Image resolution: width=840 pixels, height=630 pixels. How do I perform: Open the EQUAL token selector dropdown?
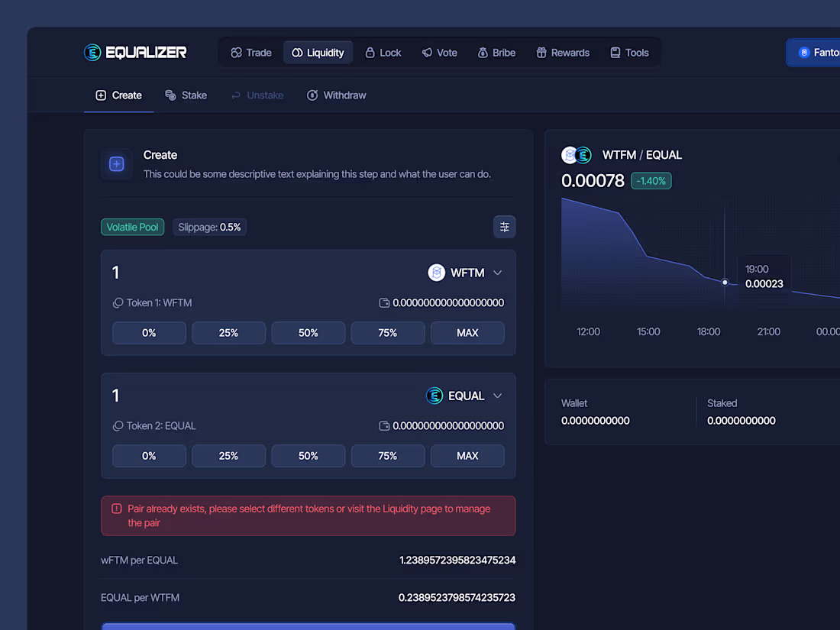[497, 396]
